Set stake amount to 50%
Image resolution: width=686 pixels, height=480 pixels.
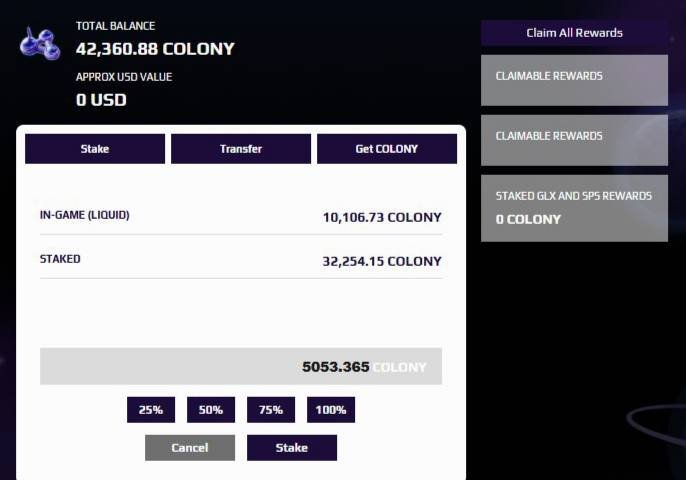211,410
